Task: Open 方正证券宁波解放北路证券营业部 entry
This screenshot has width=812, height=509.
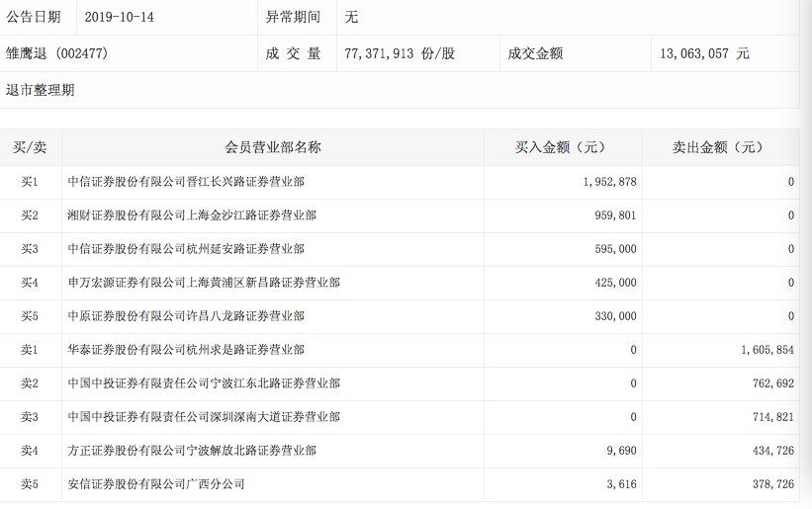Action: 192,451
